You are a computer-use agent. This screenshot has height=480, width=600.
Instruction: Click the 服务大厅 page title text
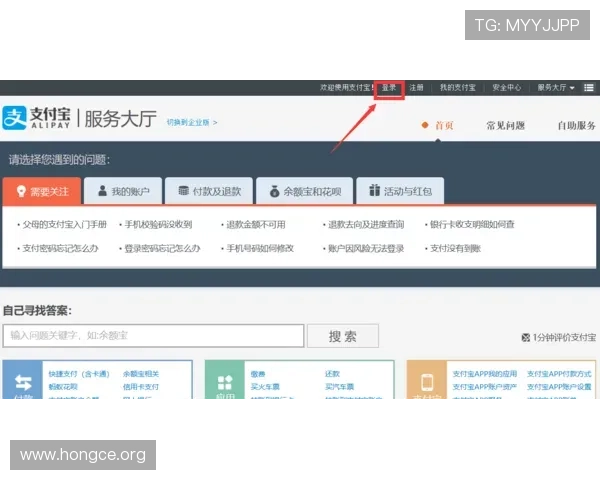(x=120, y=118)
